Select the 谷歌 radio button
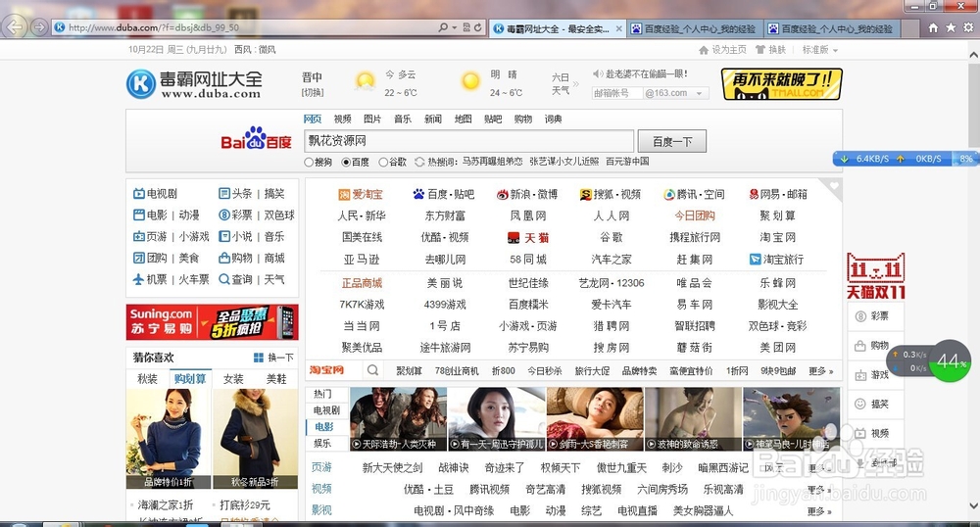980x527 pixels. click(383, 163)
